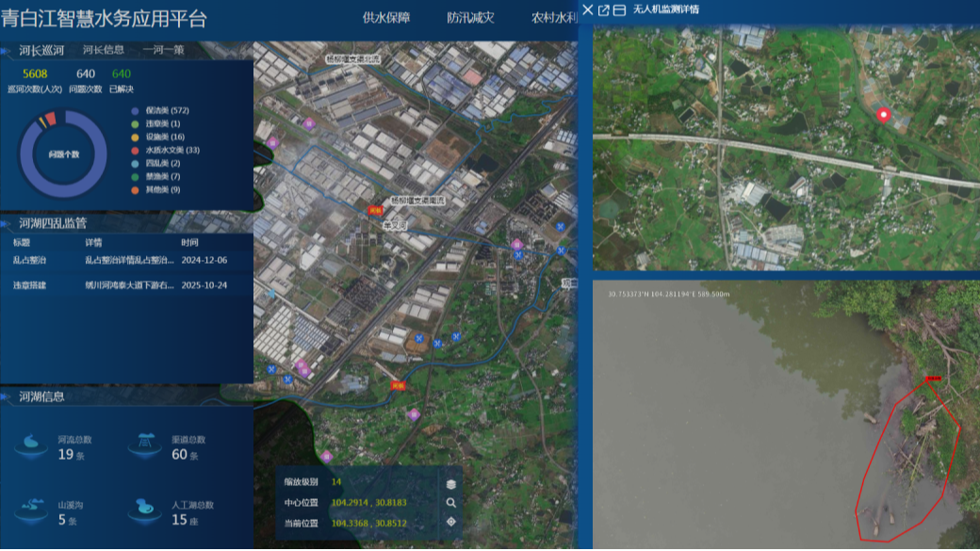Switch to the 河长信息 tab
Image resolution: width=980 pixels, height=551 pixels.
point(103,50)
